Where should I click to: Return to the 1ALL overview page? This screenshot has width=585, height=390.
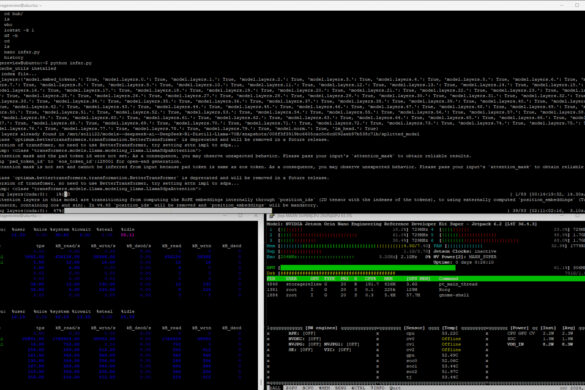275,388
